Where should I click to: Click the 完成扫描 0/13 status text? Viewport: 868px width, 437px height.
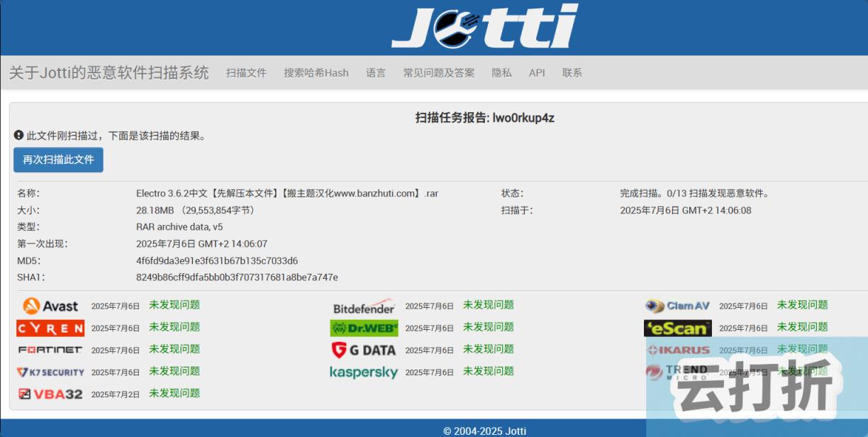tap(694, 193)
